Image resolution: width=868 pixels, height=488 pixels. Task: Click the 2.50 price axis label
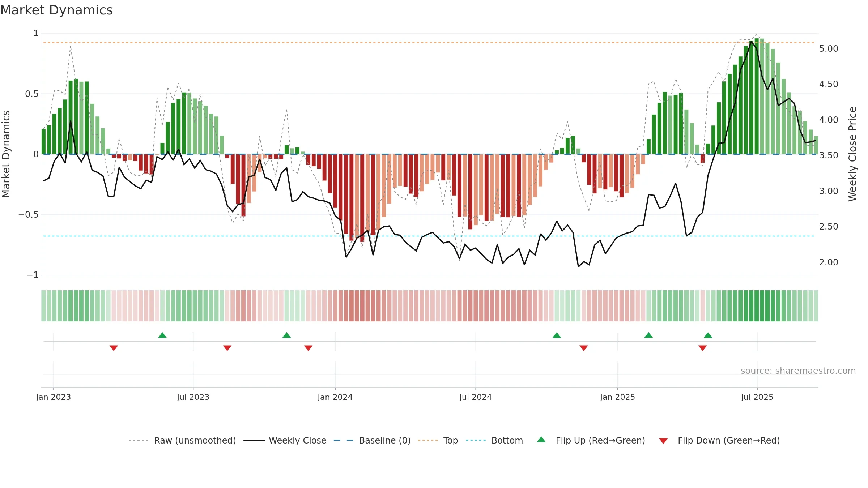pyautogui.click(x=829, y=226)
